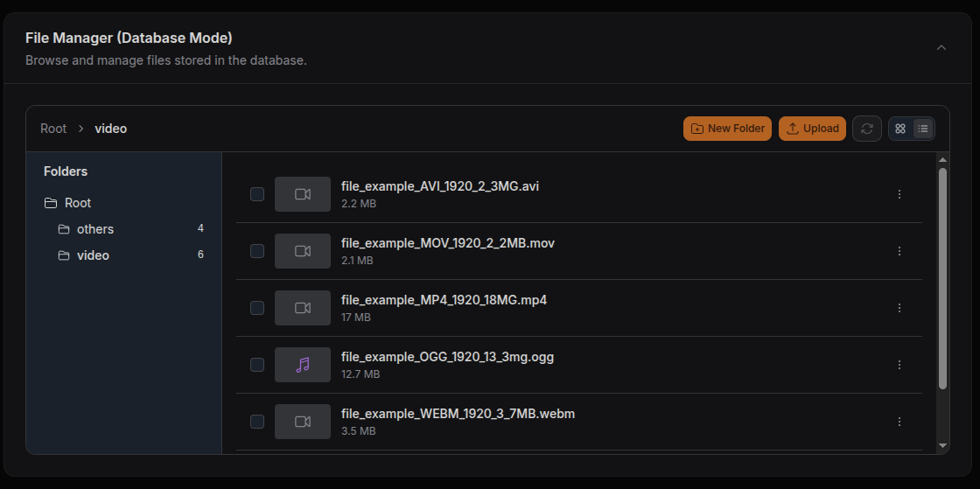Viewport: 980px width, 489px height.
Task: Open kebab menu for the OGG file
Action: 899,365
